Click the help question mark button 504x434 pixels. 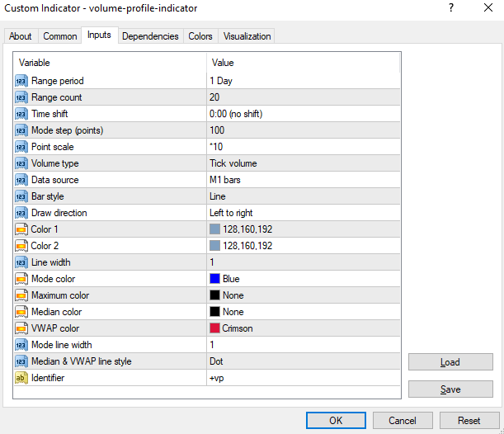click(x=451, y=7)
